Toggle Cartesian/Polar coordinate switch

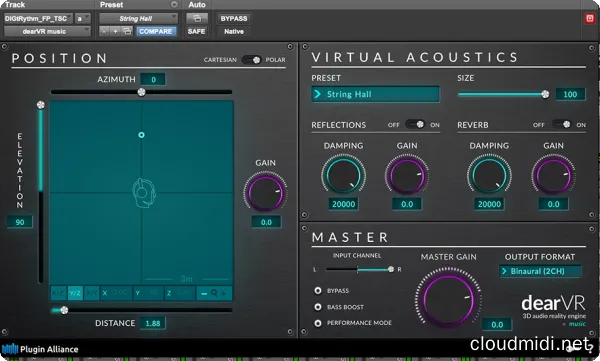(x=251, y=60)
